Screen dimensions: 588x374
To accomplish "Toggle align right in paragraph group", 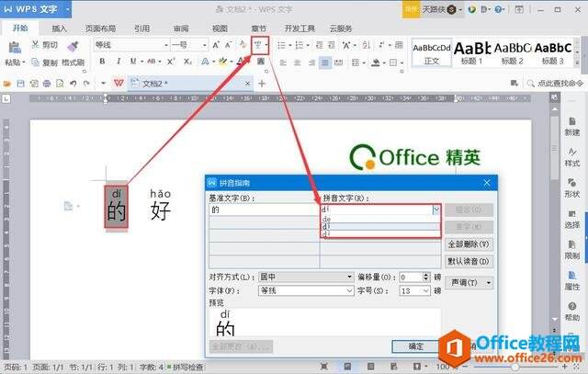I will (x=311, y=62).
